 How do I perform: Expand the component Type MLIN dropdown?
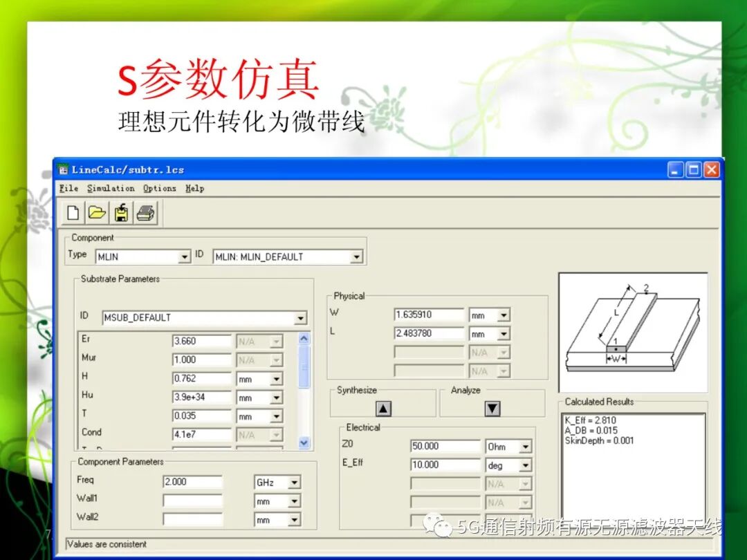pyautogui.click(x=185, y=257)
